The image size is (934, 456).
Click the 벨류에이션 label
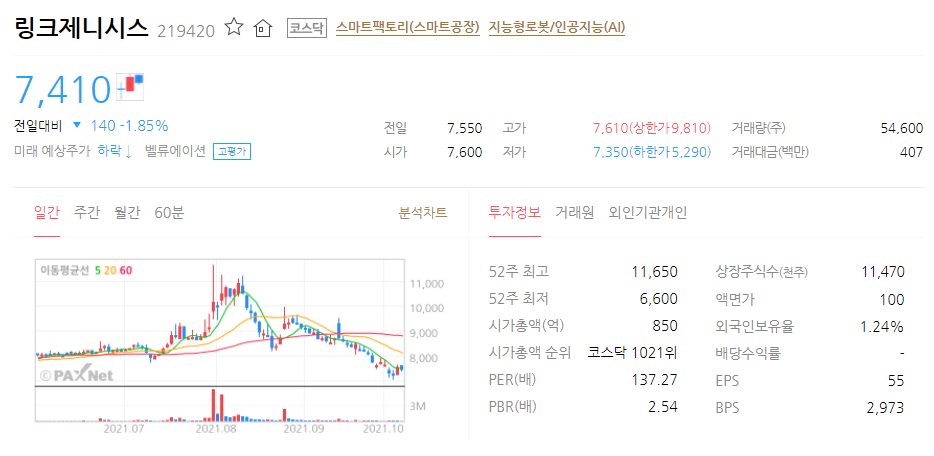point(175,151)
